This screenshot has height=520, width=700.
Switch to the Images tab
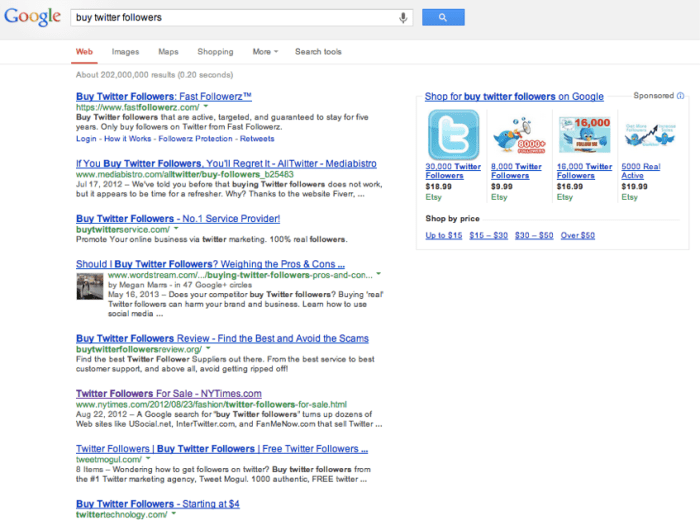125,52
